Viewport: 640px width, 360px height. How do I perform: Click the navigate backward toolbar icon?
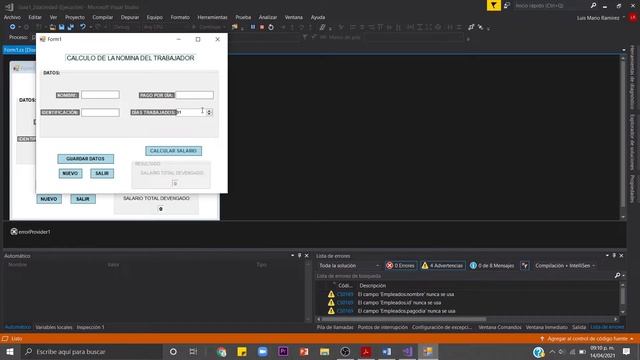(13, 27)
